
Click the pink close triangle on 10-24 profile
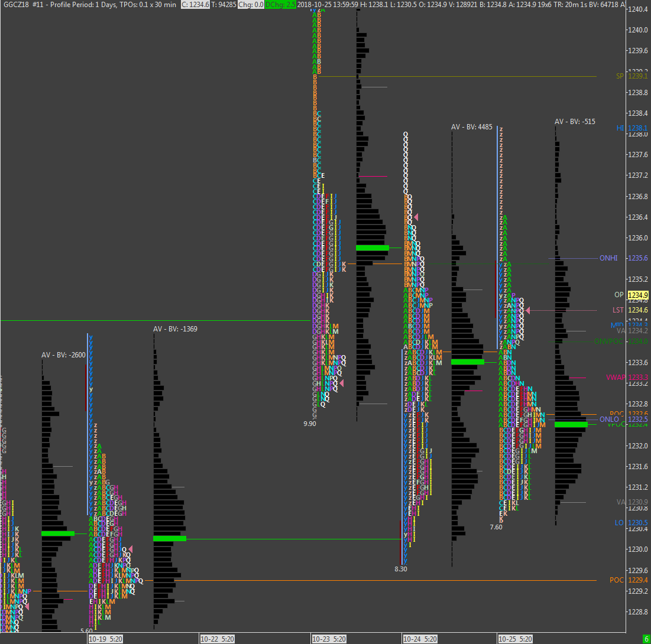click(x=416, y=217)
